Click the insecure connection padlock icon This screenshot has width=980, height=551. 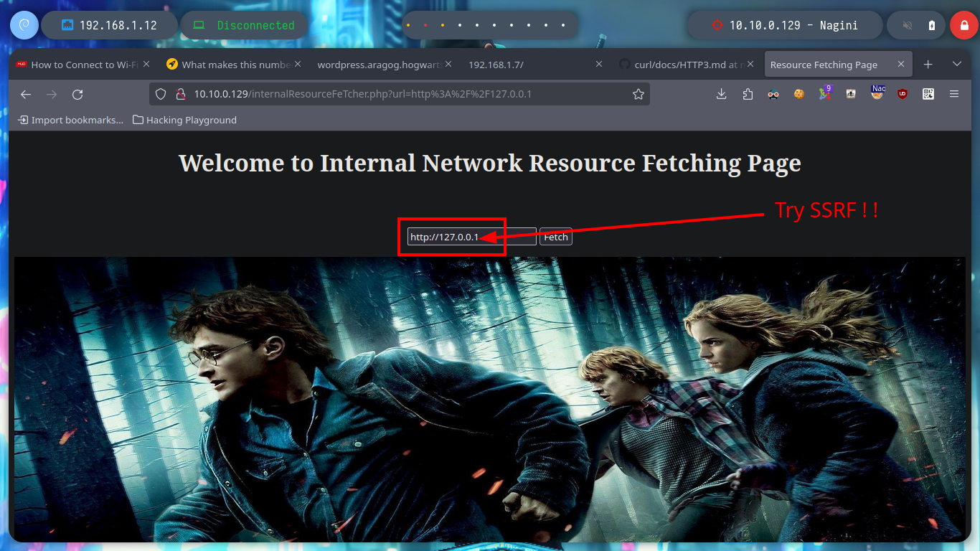[x=181, y=94]
